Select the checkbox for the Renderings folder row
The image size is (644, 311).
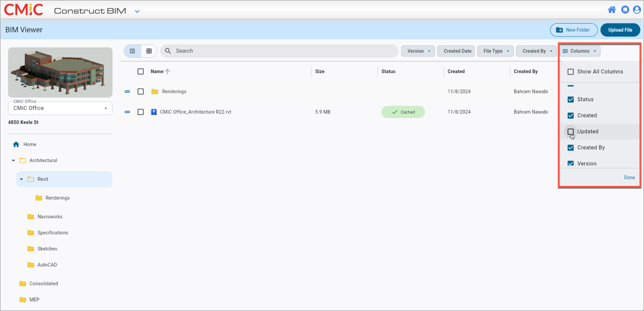coord(141,91)
